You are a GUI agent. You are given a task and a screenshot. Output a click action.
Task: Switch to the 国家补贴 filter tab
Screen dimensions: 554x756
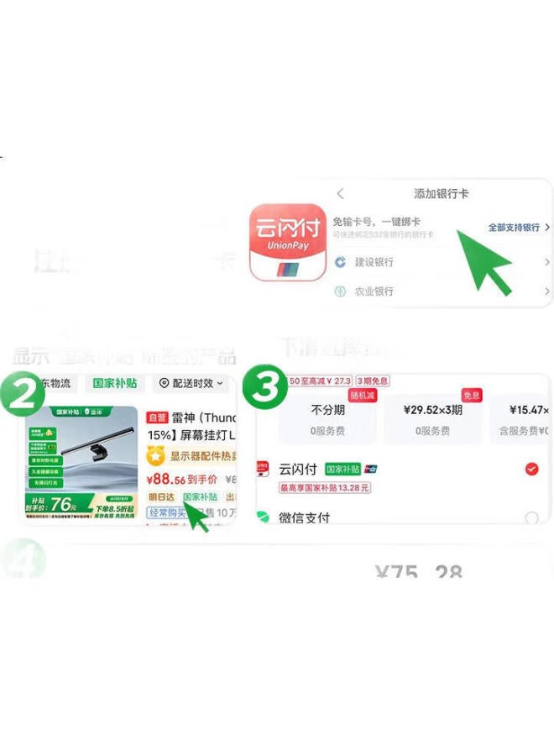tap(115, 383)
